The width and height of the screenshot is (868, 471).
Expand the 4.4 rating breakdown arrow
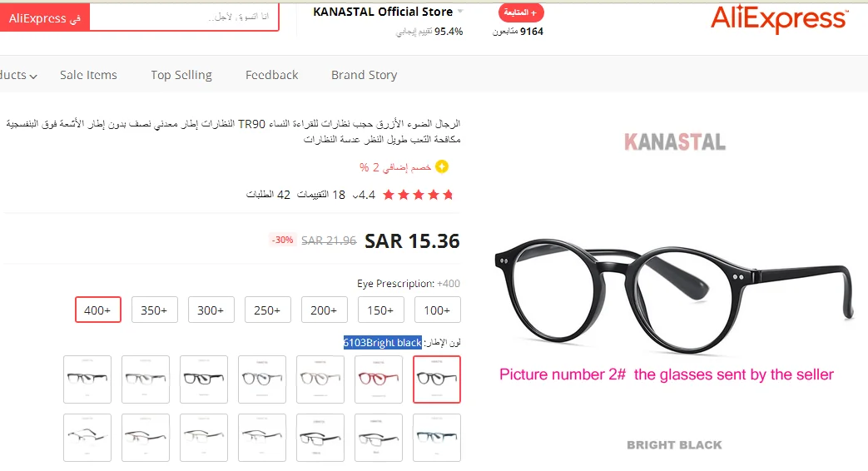coord(355,196)
